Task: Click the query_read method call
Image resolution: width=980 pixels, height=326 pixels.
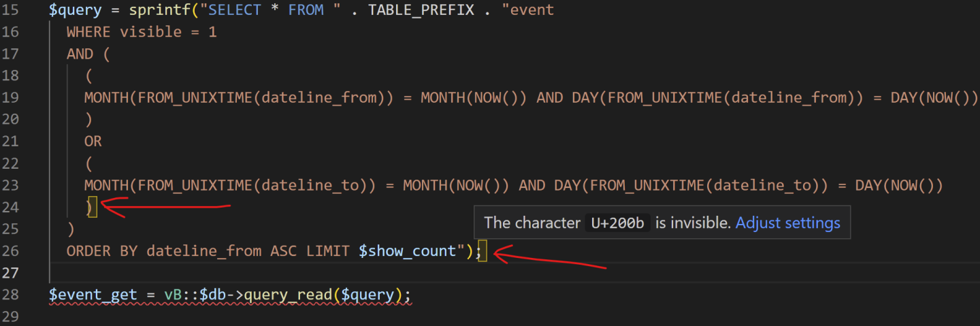Action: click(289, 295)
